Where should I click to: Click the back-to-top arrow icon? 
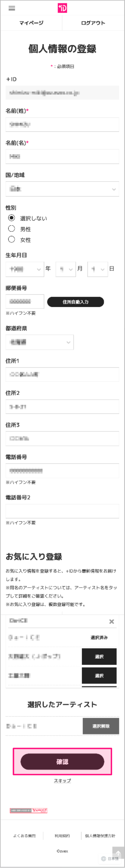click(118, 844)
